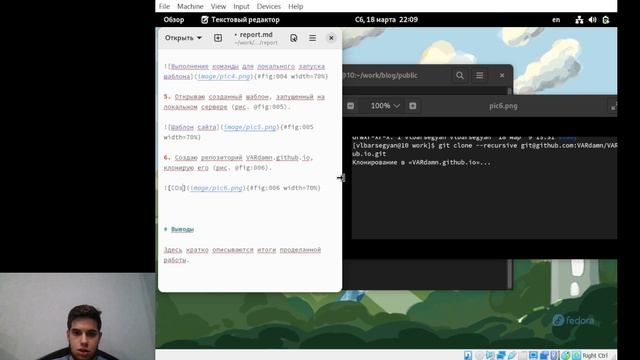
Task: Click the image/pic4.png link in text
Action: point(223,76)
